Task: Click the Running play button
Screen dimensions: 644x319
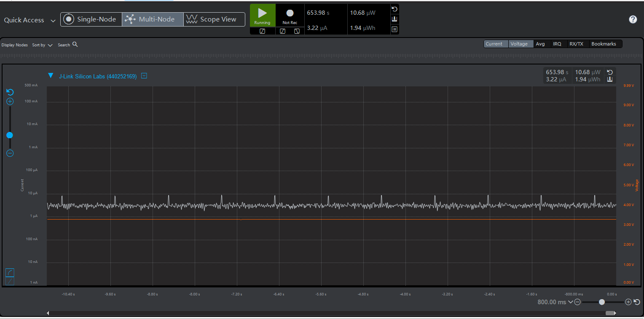Action: click(x=262, y=15)
